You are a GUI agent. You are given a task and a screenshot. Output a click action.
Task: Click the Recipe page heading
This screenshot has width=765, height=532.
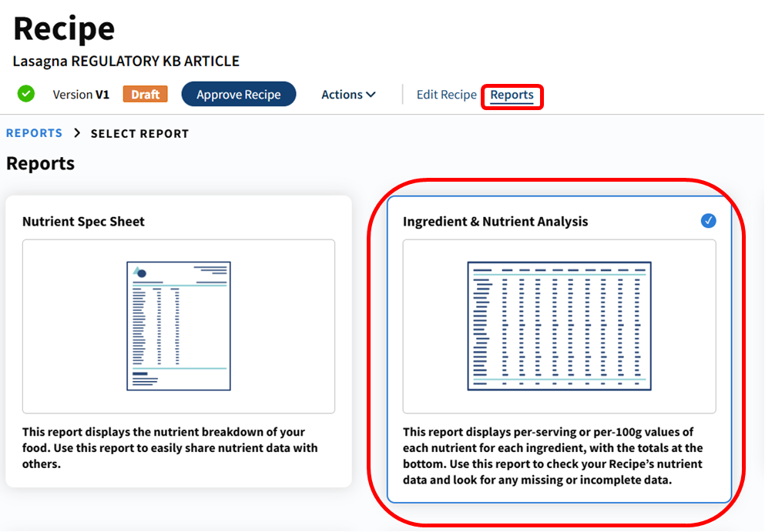[x=64, y=28]
